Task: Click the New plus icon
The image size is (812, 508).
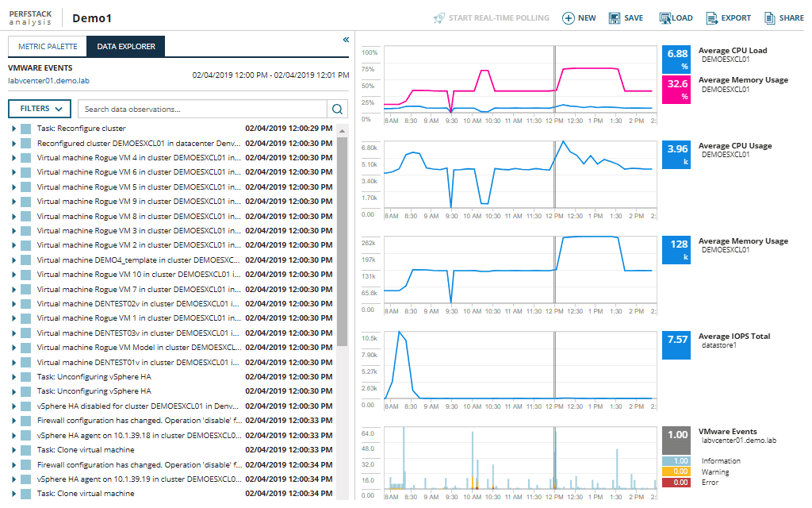Action: pyautogui.click(x=568, y=18)
